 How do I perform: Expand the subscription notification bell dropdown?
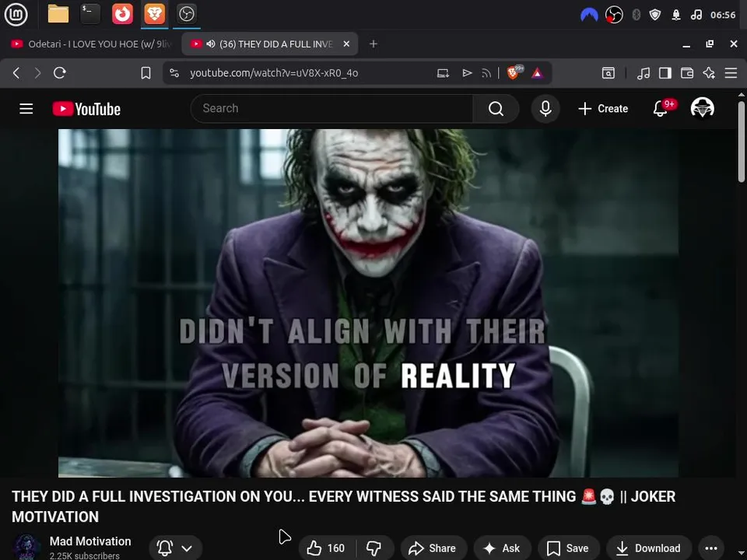click(x=176, y=548)
